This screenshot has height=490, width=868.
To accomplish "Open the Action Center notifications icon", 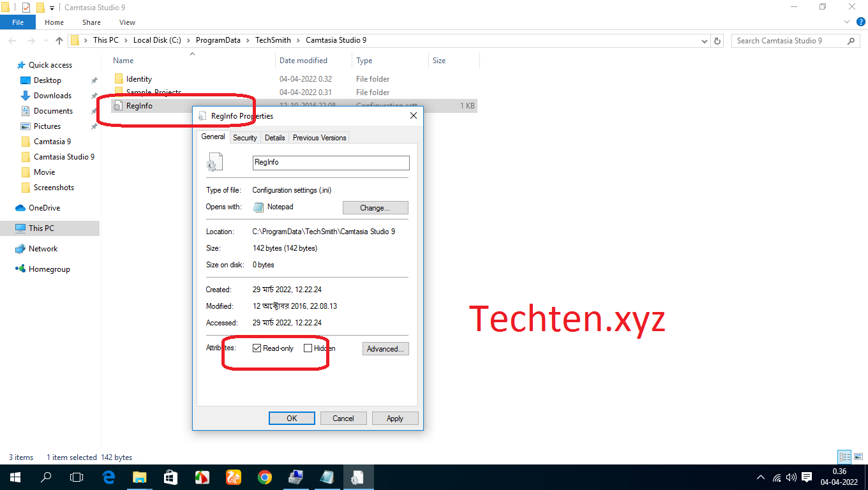I will tap(807, 477).
